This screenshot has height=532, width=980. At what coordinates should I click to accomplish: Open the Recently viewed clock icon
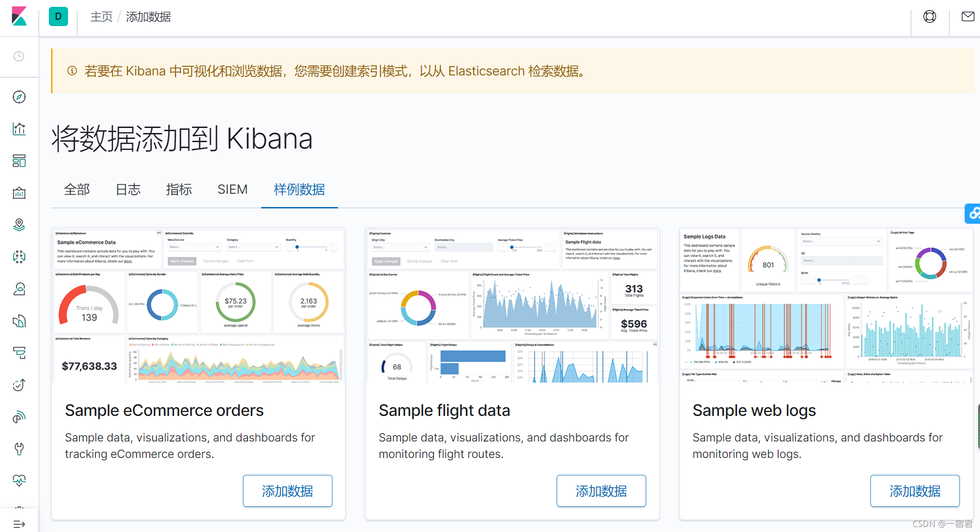(x=19, y=56)
